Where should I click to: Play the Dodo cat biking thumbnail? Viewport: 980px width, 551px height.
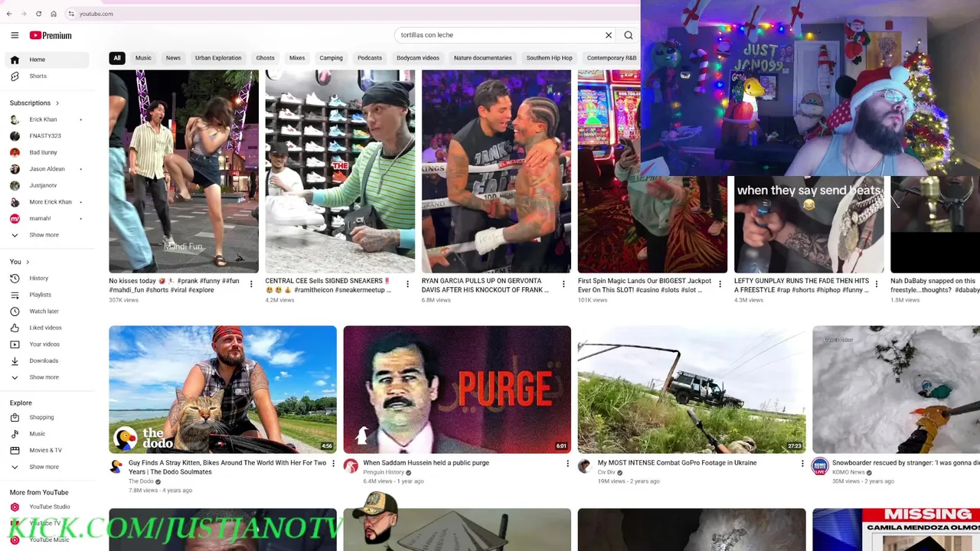(223, 390)
